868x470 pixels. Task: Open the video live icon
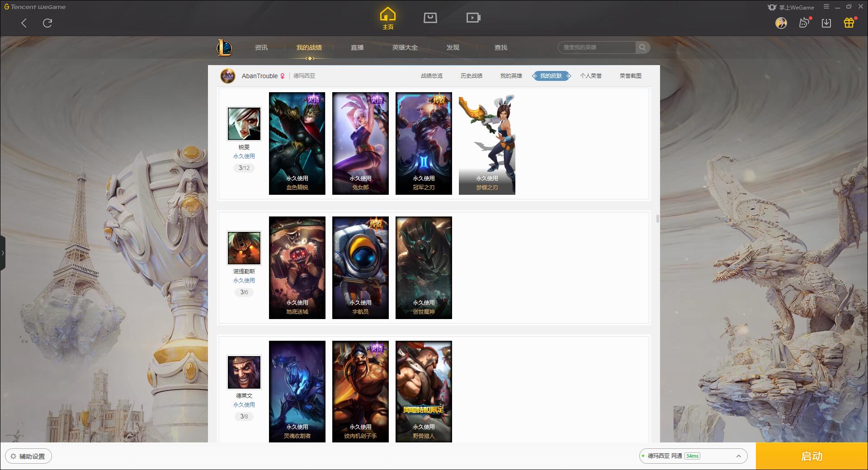click(x=473, y=18)
